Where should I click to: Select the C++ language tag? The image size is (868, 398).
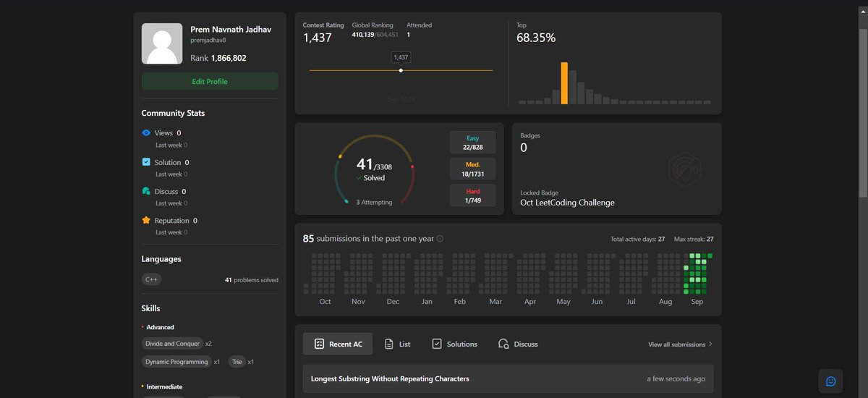coord(152,279)
